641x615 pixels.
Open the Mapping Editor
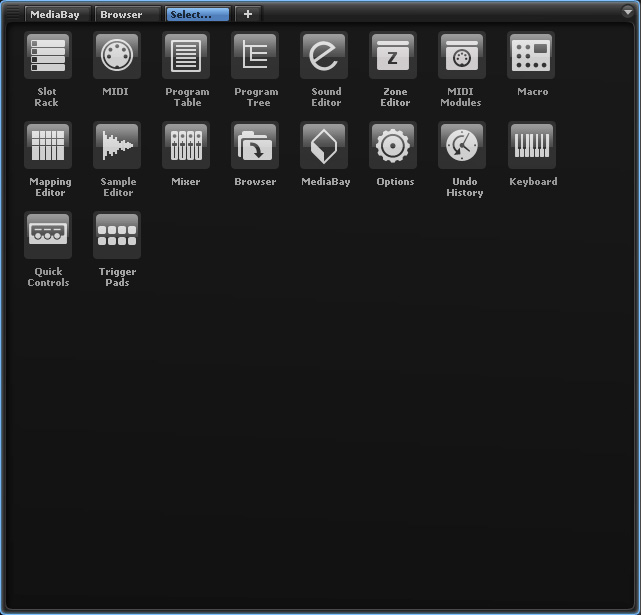point(47,146)
